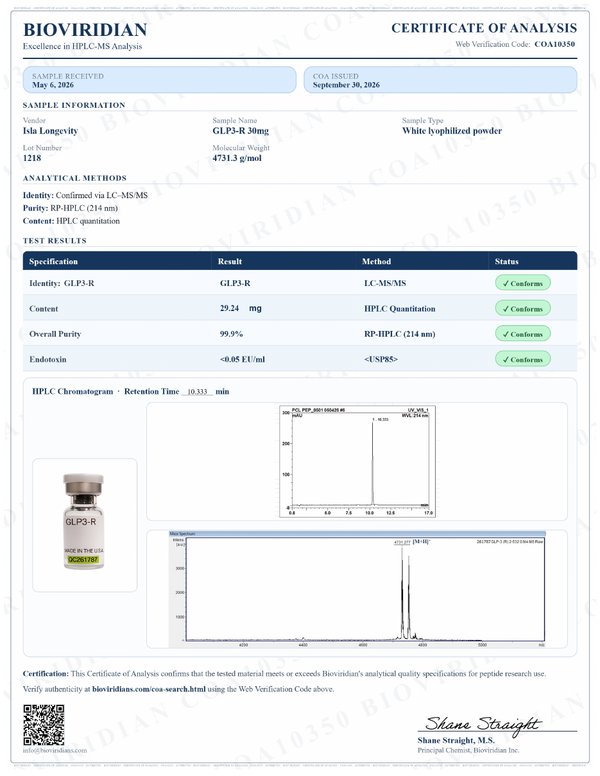Select the Endotoxin specification cell
Image resolution: width=600 pixels, height=776 pixels.
pyautogui.click(x=48, y=359)
